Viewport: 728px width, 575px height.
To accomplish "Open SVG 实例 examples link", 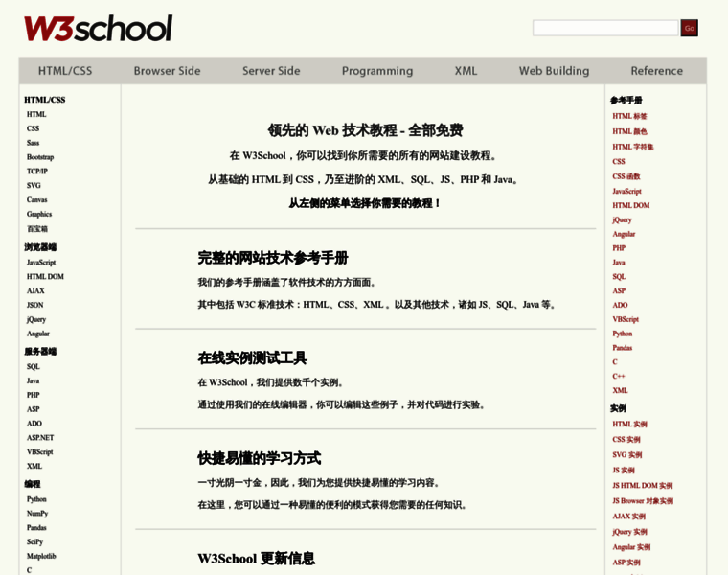I will point(627,454).
